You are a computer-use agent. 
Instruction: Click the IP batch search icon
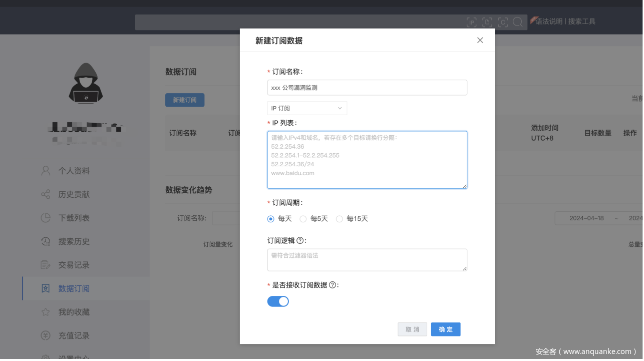(471, 22)
